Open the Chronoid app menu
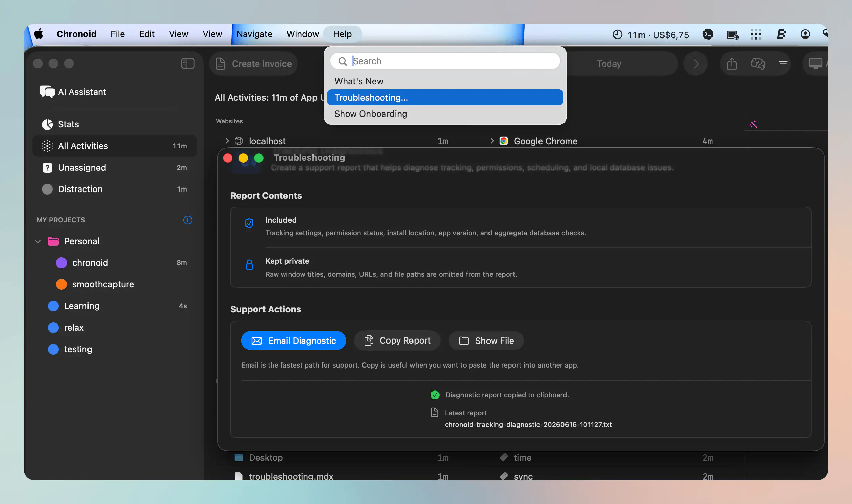 (x=76, y=34)
